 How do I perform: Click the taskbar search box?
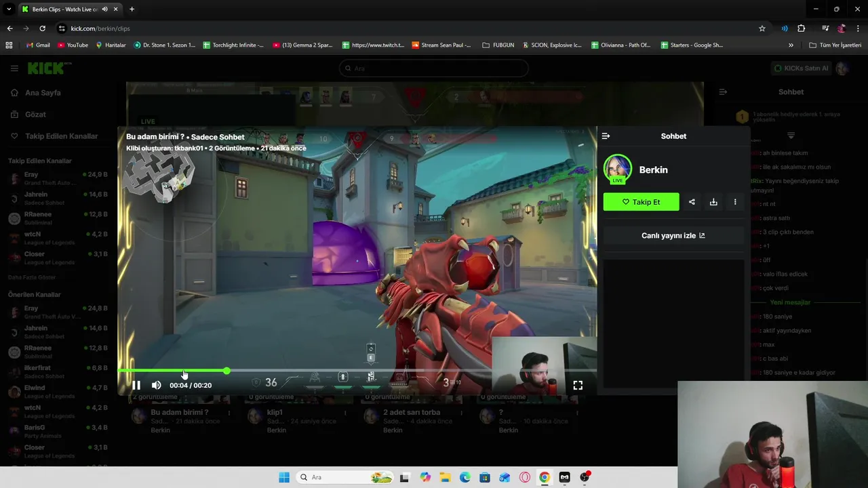tap(345, 477)
